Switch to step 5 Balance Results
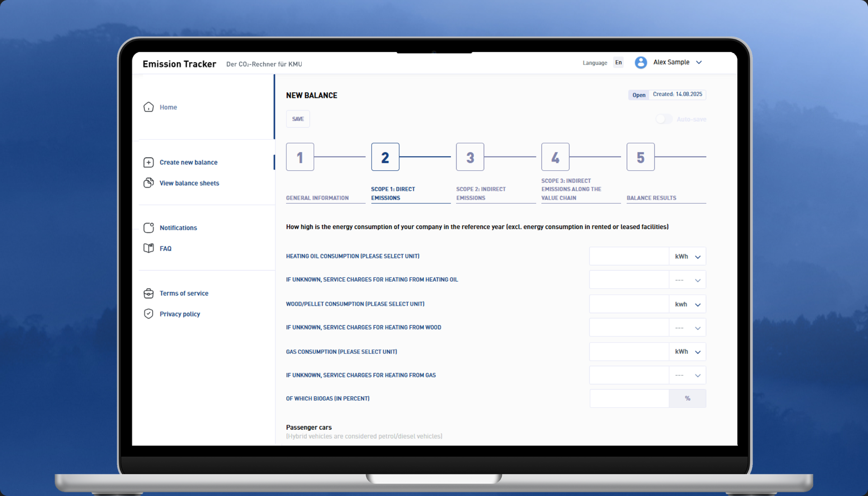 (640, 157)
